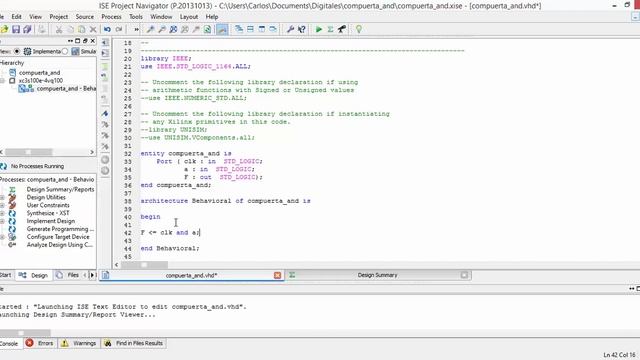Open the View menu
640x360 pixels.
pos(36,17)
